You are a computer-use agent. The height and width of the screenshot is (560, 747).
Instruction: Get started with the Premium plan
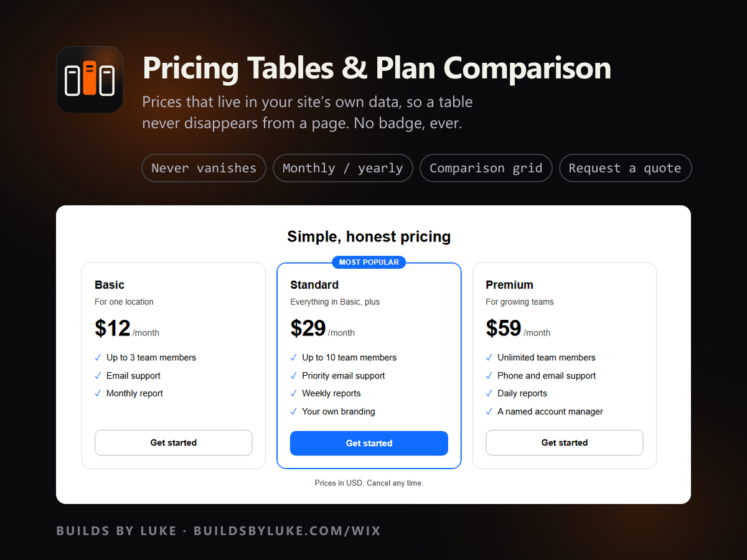[565, 443]
